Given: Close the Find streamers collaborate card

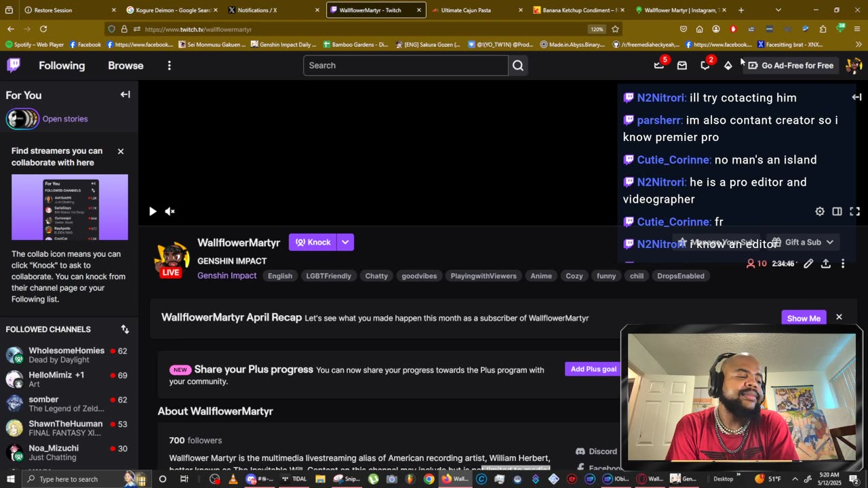Looking at the screenshot, I should coord(121,151).
